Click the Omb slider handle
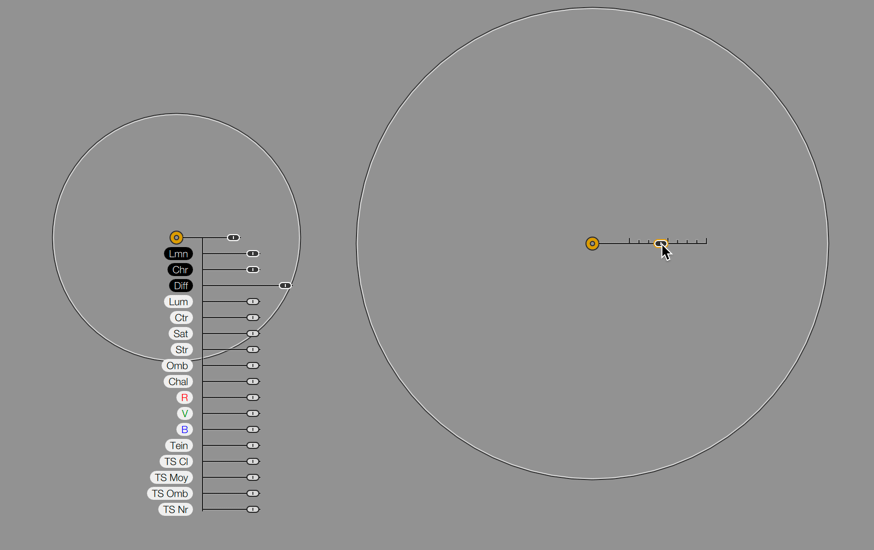The image size is (874, 550). tap(253, 366)
